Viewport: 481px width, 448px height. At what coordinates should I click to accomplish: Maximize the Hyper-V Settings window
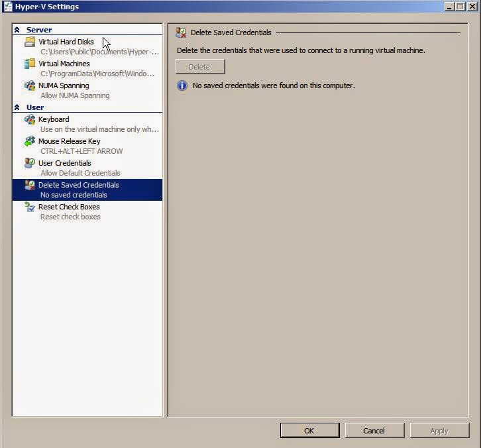pos(460,7)
